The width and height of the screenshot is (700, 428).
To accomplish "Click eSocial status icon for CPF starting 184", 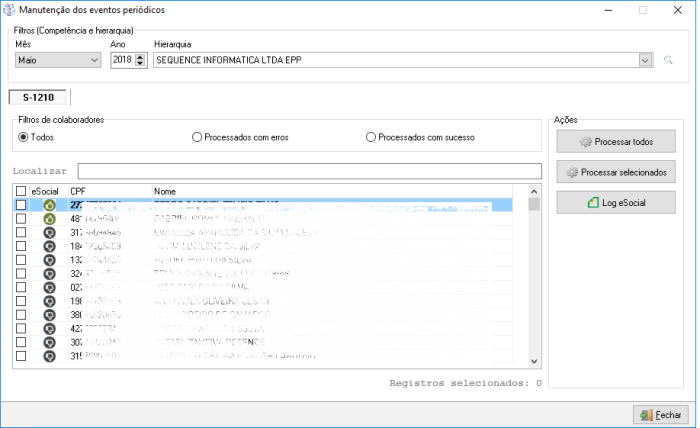I will (x=49, y=246).
